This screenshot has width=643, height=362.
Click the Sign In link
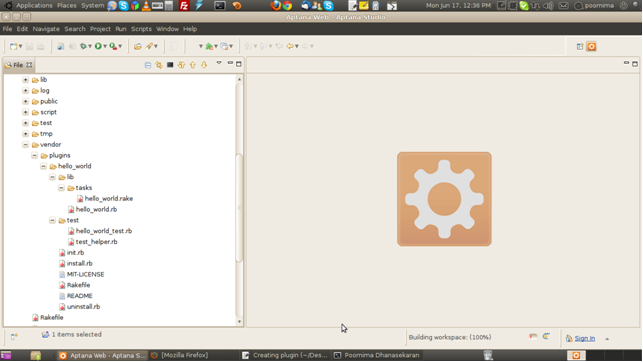(x=584, y=338)
